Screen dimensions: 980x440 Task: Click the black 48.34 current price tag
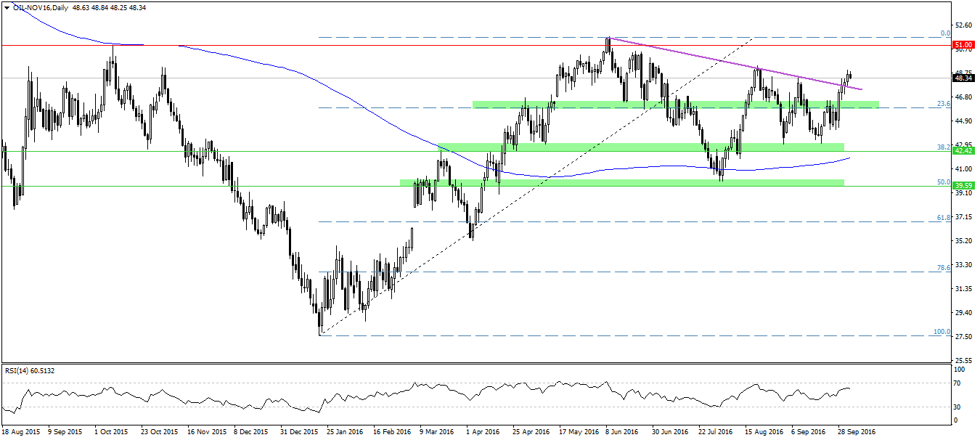pyautogui.click(x=964, y=78)
